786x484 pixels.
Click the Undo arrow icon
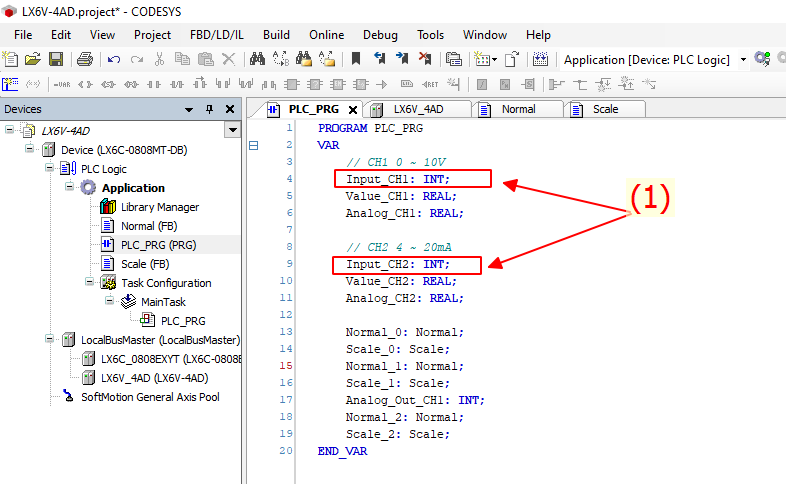[114, 59]
